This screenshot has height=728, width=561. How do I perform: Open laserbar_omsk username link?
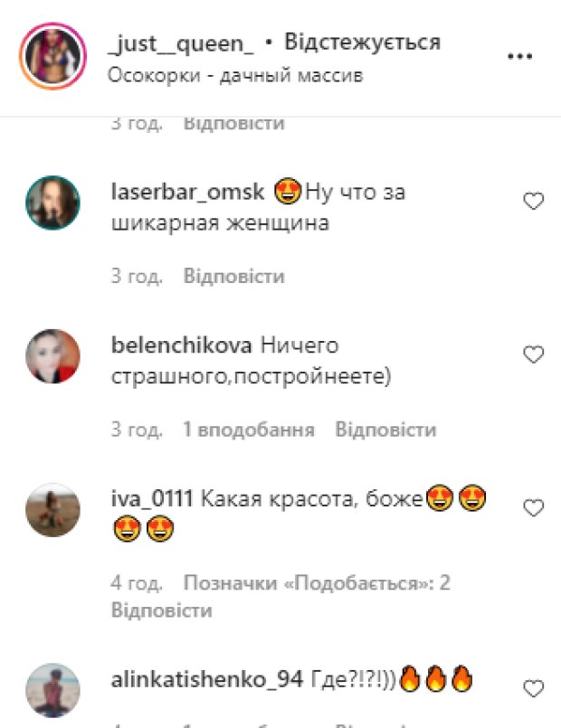pos(187,192)
